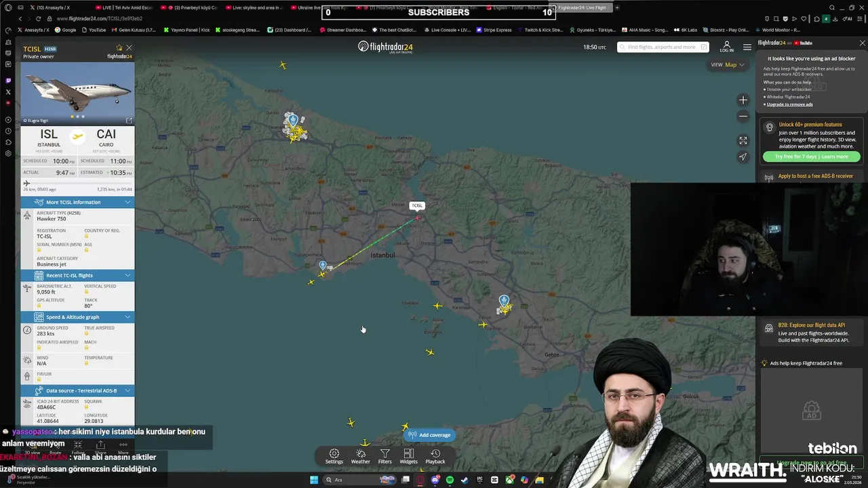Click the TCISL callsign label on the map
Screen dimensions: 868x488
417,205
